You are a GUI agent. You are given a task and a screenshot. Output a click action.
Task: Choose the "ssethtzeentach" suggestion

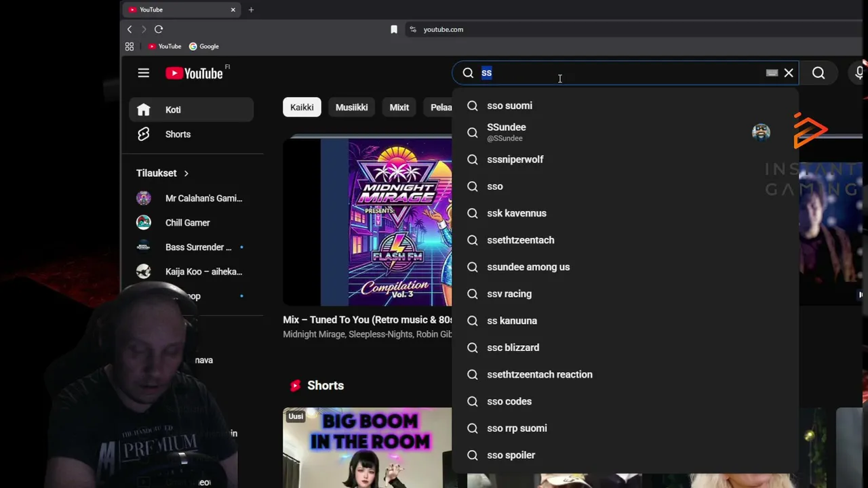point(625,240)
